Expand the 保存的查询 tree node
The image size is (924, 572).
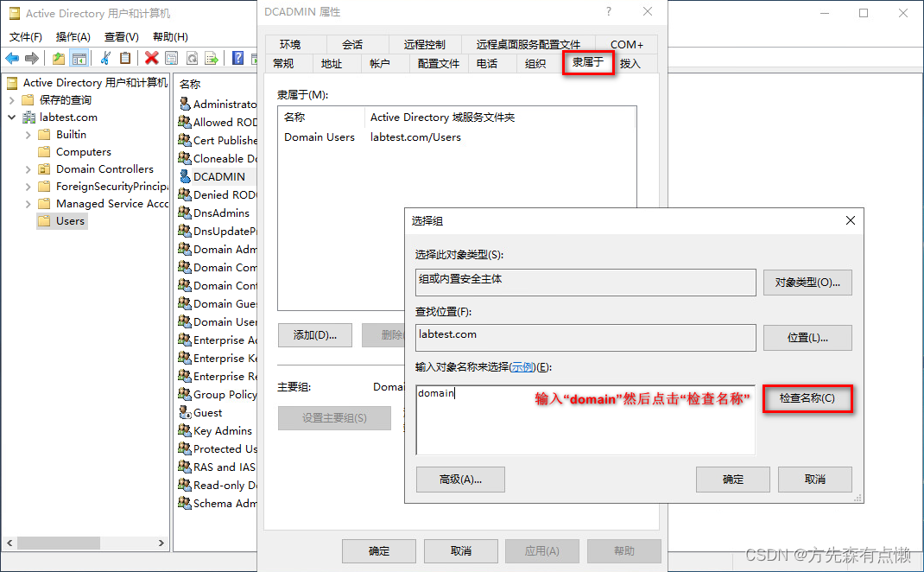[x=12, y=100]
